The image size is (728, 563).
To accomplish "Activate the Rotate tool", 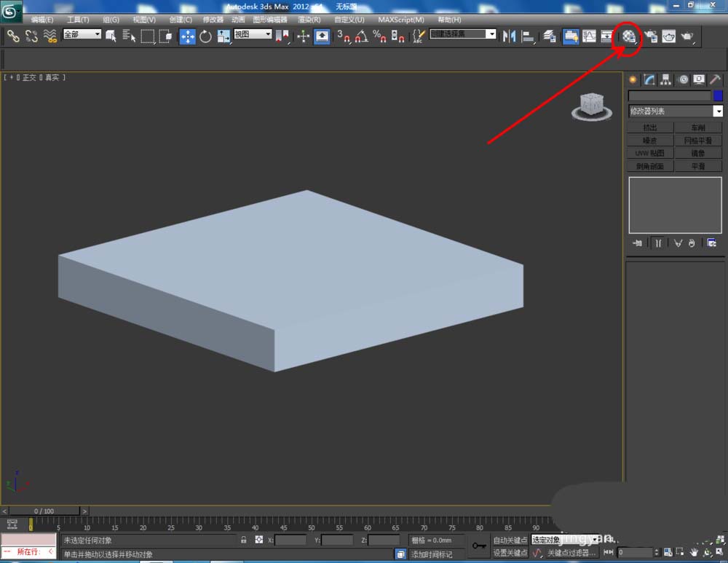I will 205,36.
